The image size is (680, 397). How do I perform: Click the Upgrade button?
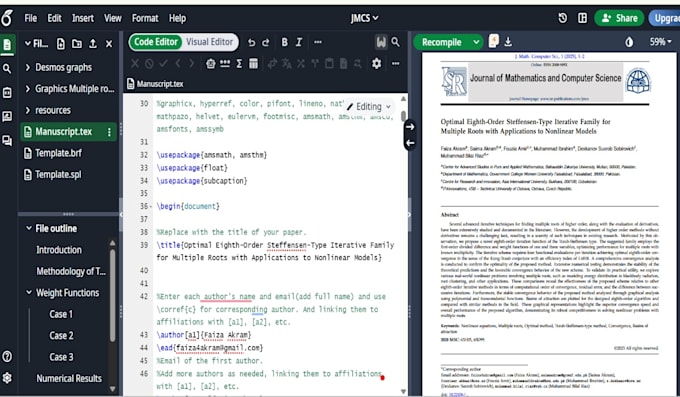[665, 18]
